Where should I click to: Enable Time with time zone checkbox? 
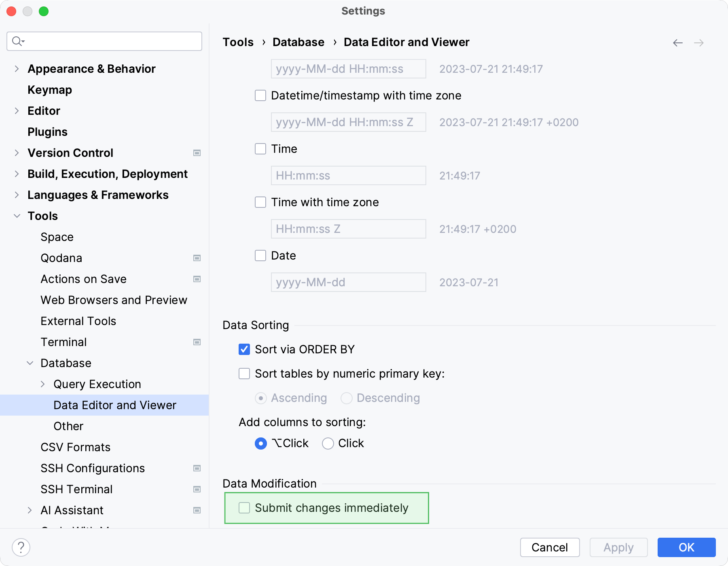click(x=260, y=202)
